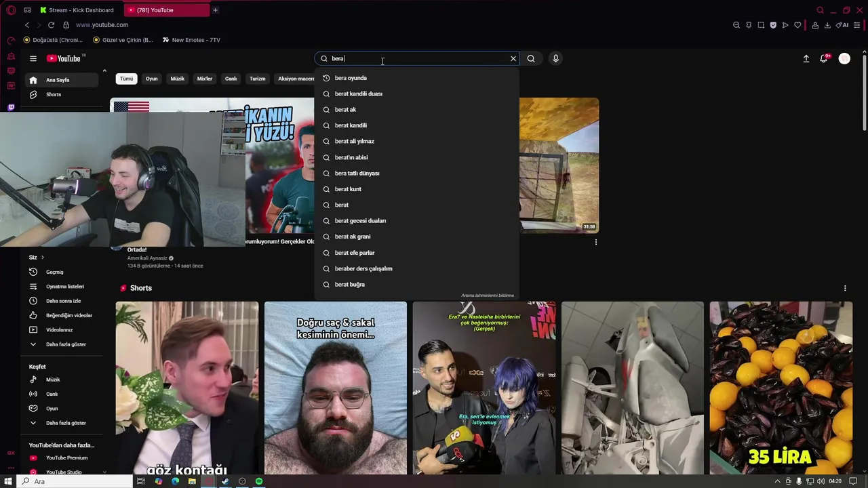
Task: Open Geçmiş history
Action: point(62,272)
